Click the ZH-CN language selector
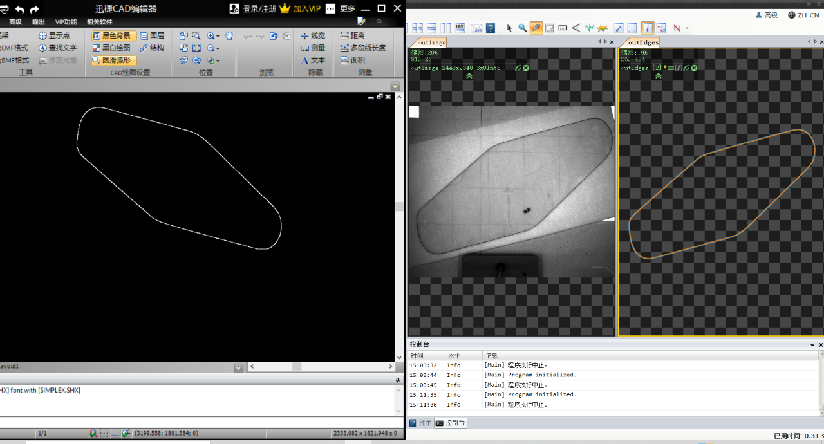Viewport: 824px width, 444px height. pyautogui.click(x=804, y=15)
